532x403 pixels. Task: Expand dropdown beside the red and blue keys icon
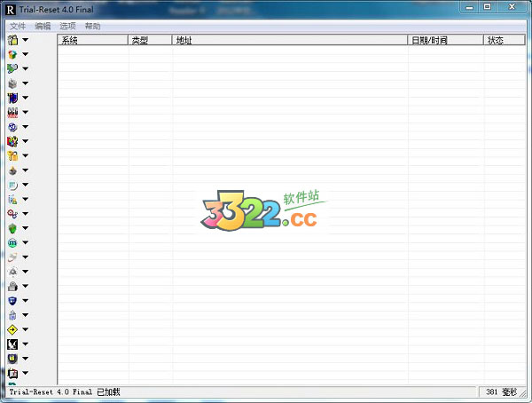point(26,213)
